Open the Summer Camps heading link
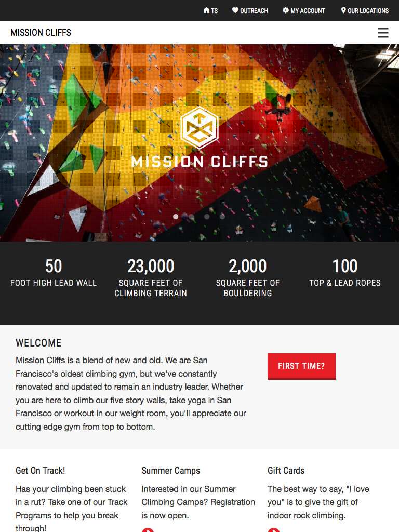399x532 pixels. (170, 471)
